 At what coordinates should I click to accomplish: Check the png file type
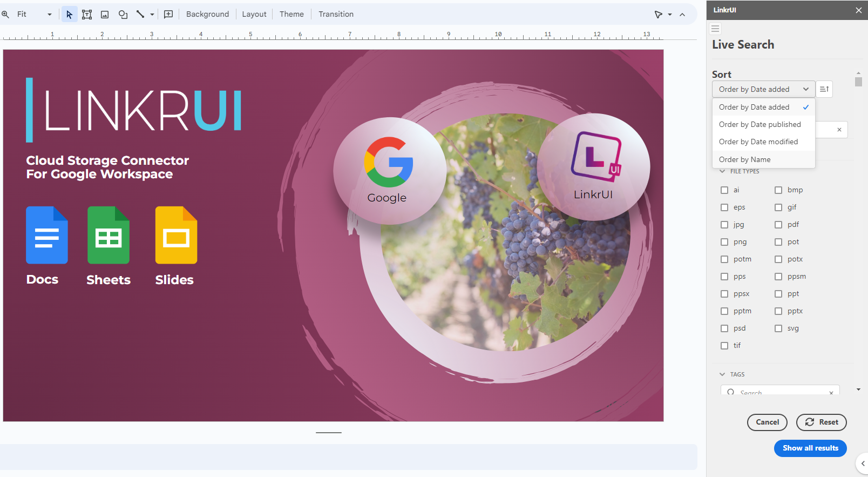click(724, 242)
